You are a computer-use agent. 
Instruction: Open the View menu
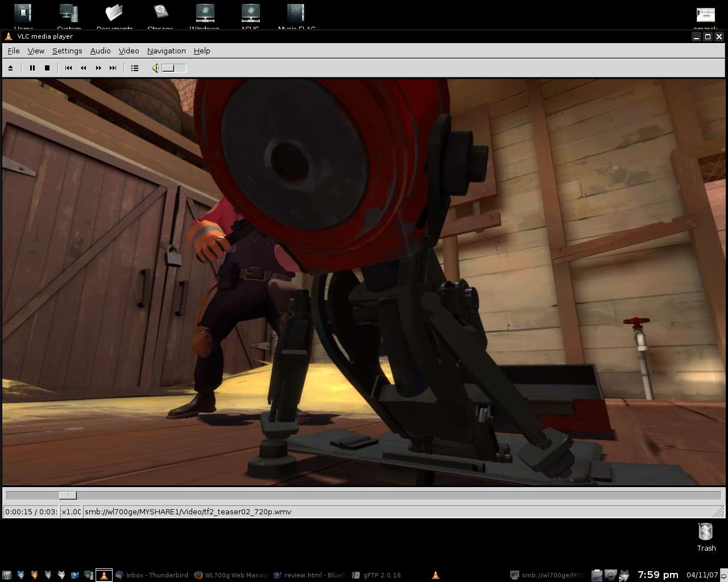(x=36, y=51)
